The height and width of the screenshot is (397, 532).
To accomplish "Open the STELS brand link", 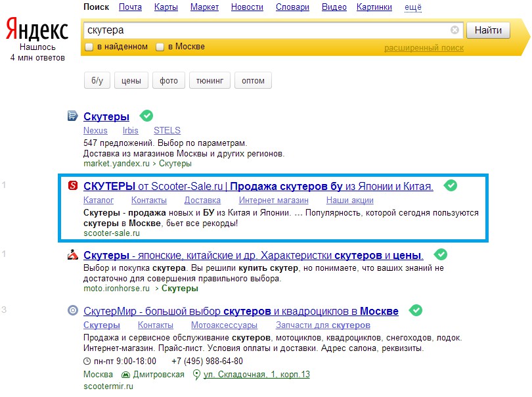I will coord(167,130).
